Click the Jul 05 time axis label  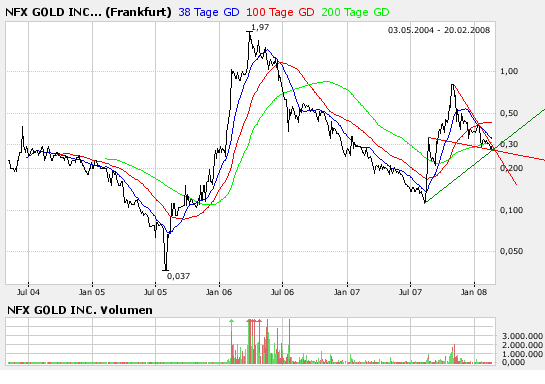[x=155, y=292]
